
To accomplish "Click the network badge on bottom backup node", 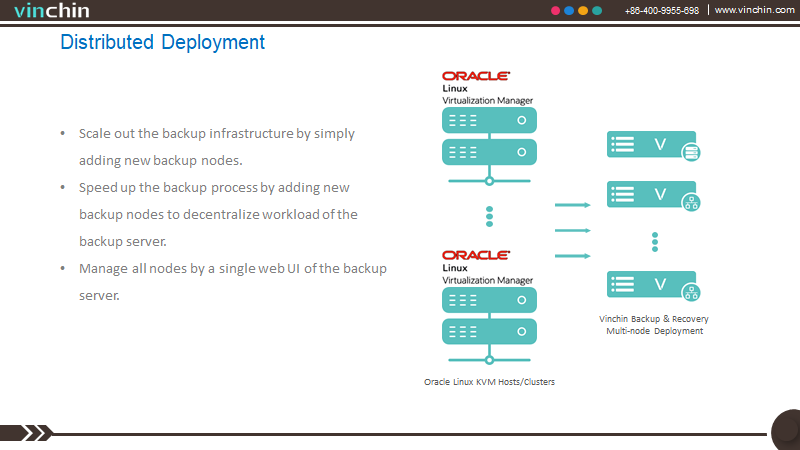I will tap(691, 292).
